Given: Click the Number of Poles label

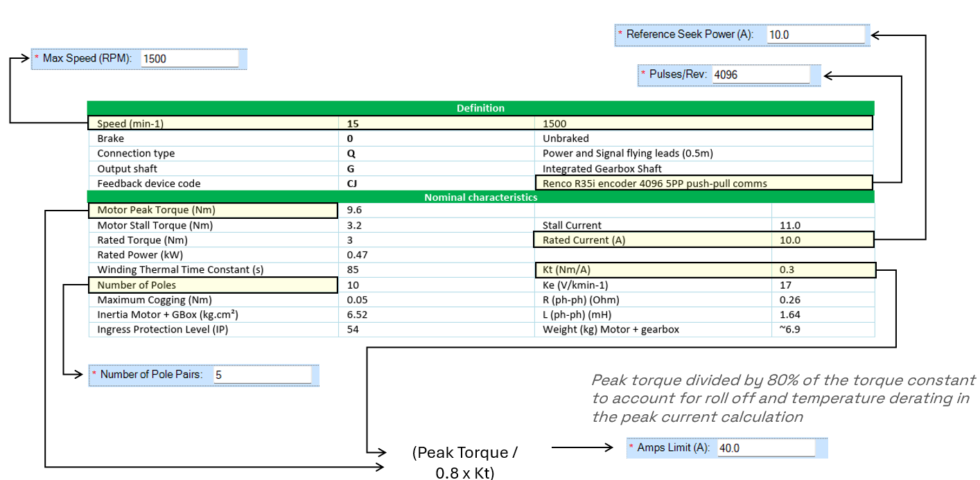Looking at the screenshot, I should 137,285.
